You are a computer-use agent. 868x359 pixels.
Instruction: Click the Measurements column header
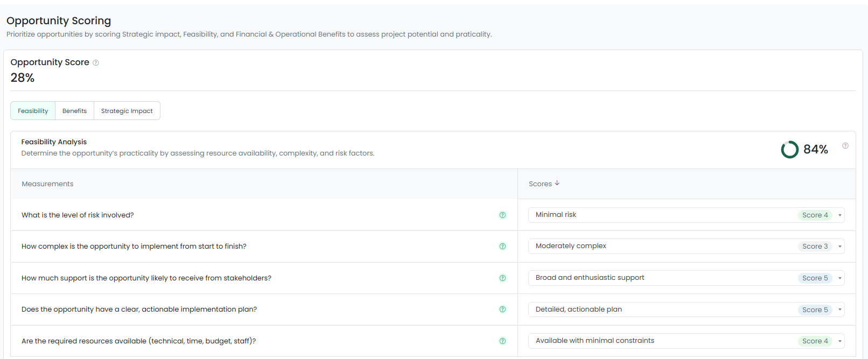(x=47, y=184)
